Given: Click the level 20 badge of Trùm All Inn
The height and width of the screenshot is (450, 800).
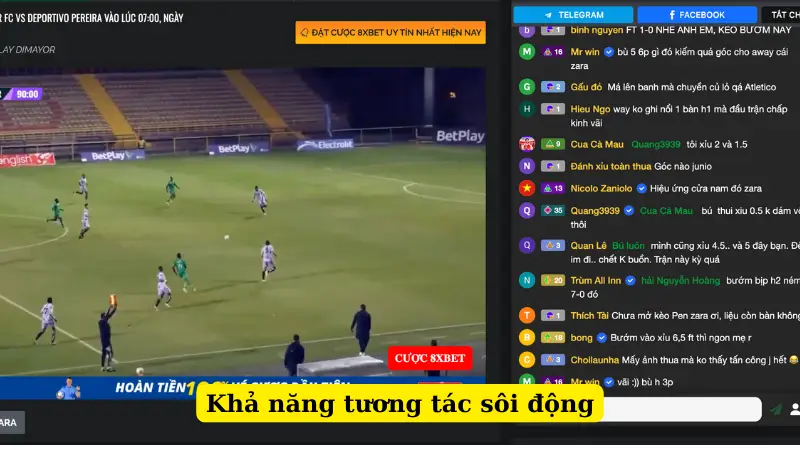Looking at the screenshot, I should 553,280.
